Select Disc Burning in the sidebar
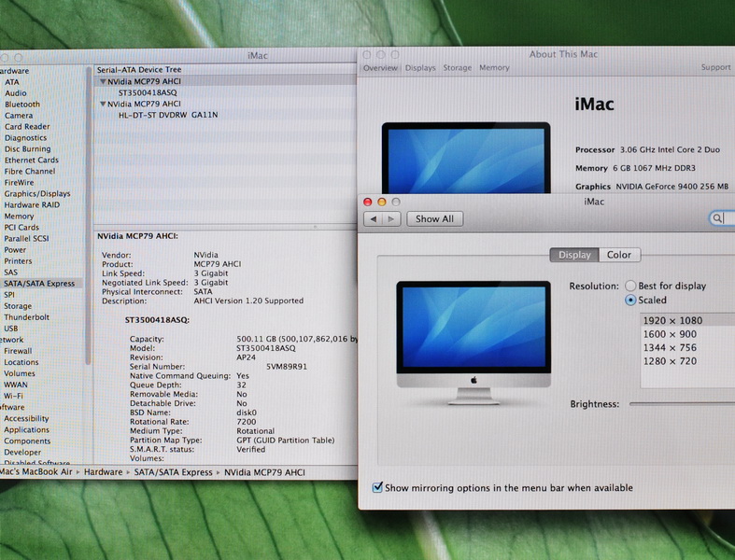 [x=27, y=149]
